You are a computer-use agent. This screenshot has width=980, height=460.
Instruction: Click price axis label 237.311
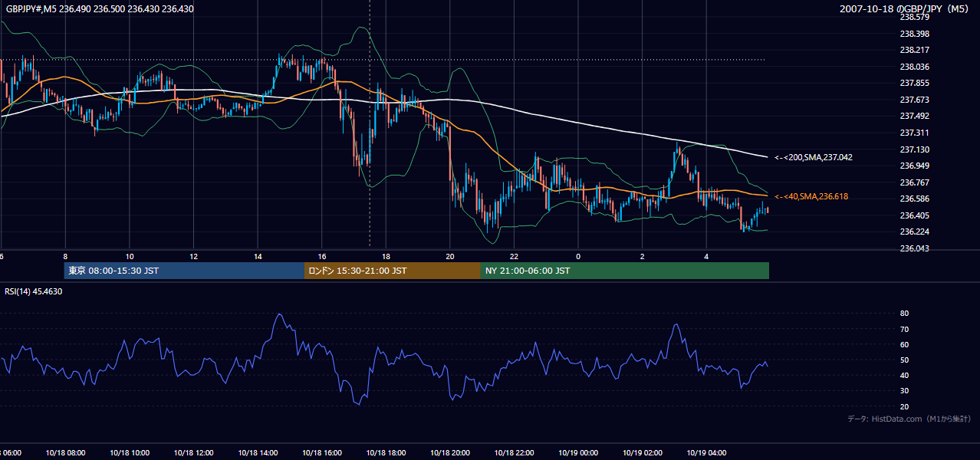pyautogui.click(x=914, y=133)
